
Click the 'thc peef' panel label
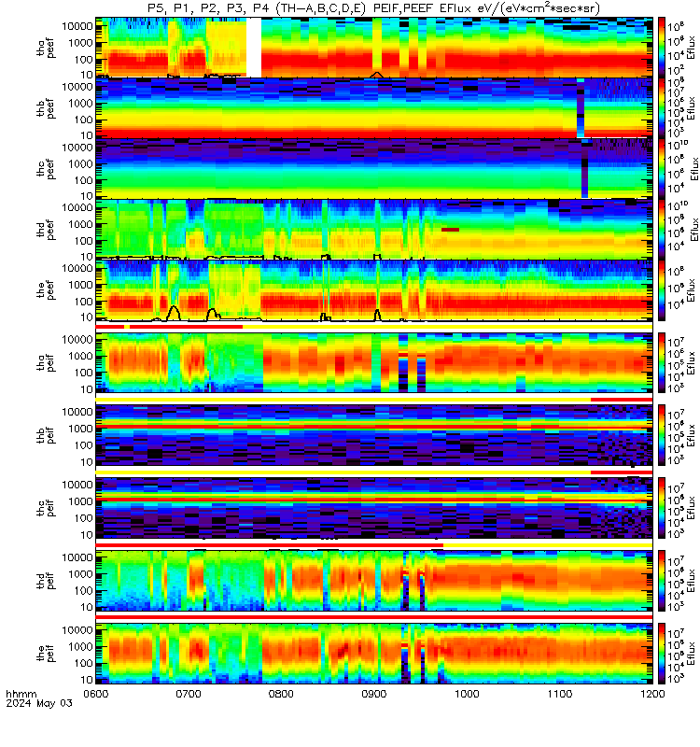point(46,169)
